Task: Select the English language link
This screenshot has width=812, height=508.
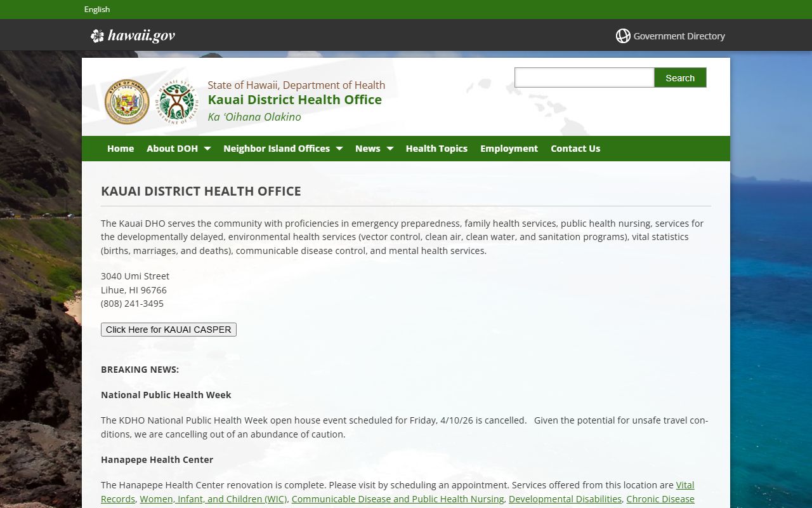Action: (x=97, y=10)
